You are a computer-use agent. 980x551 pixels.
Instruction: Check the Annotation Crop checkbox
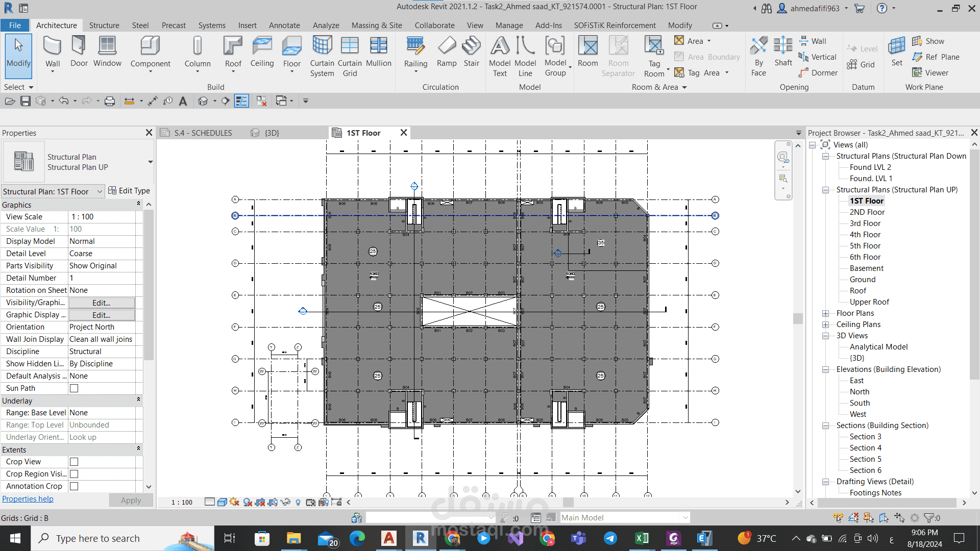pyautogui.click(x=74, y=486)
